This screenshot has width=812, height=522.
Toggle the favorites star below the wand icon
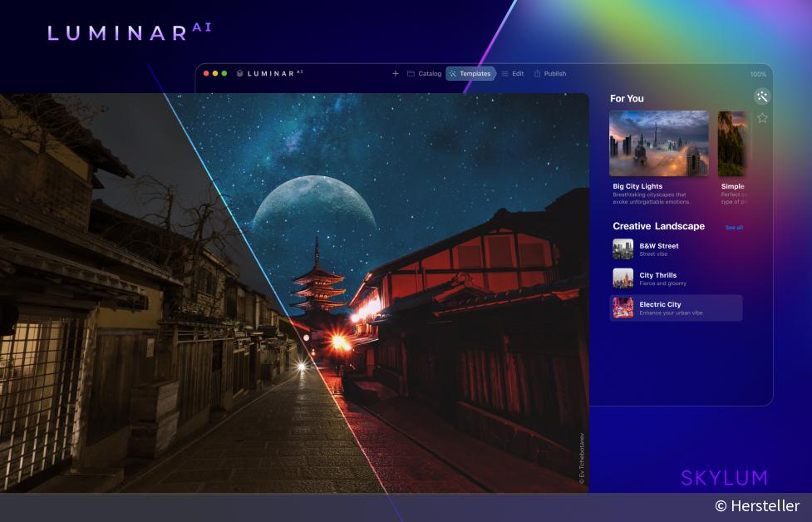click(x=762, y=117)
